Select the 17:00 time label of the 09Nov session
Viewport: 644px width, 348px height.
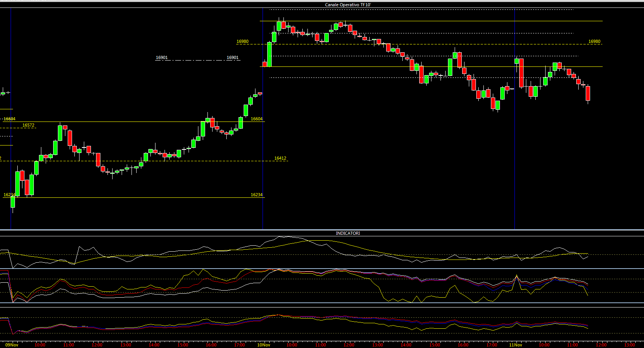coord(239,345)
